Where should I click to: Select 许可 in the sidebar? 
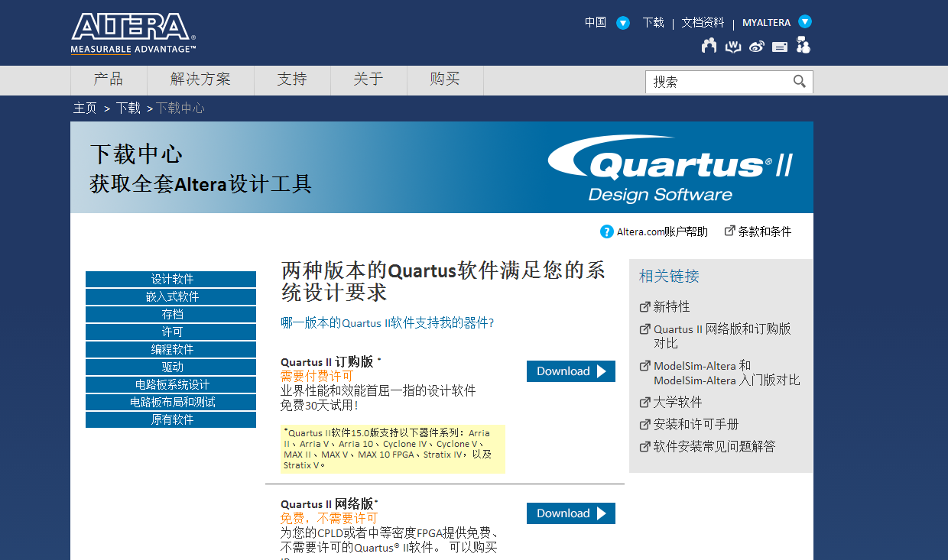coord(171,332)
